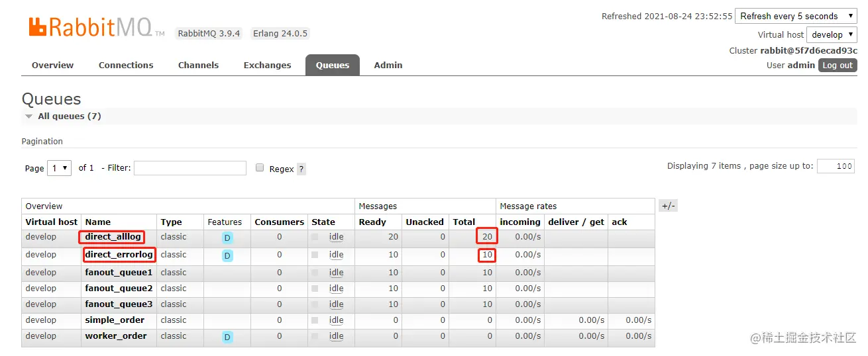
Task: Open the fanout_queue3 queue
Action: pyautogui.click(x=119, y=304)
